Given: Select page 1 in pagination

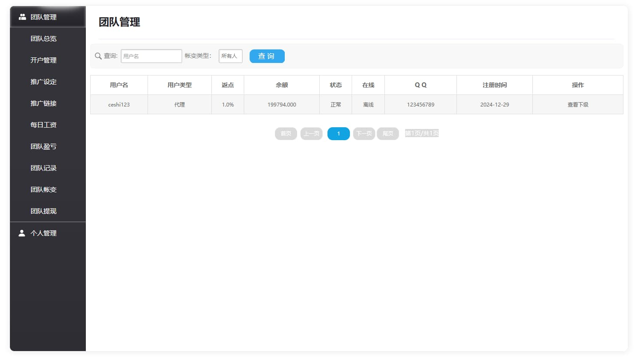Looking at the screenshot, I should point(338,134).
